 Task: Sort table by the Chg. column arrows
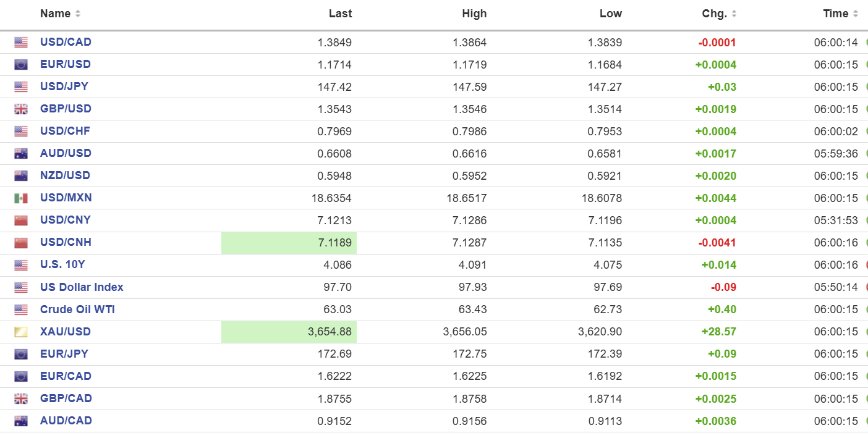[x=734, y=14]
